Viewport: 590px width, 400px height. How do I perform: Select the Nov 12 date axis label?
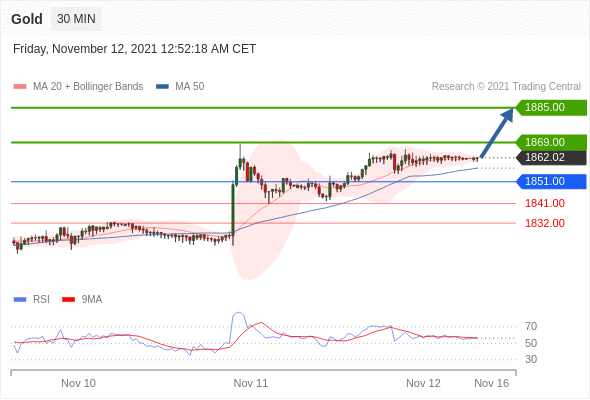pyautogui.click(x=423, y=383)
